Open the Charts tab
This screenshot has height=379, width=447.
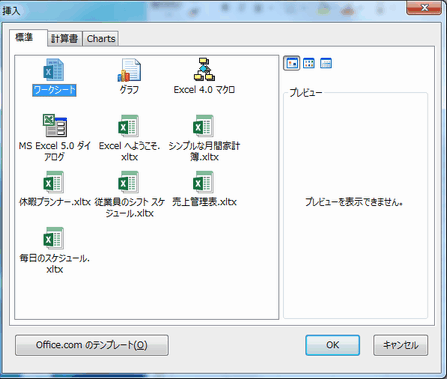coord(101,39)
